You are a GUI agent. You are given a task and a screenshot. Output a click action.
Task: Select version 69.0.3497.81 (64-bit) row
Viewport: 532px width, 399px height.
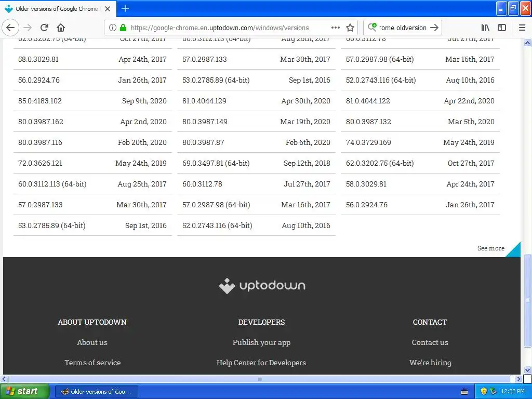pos(256,163)
